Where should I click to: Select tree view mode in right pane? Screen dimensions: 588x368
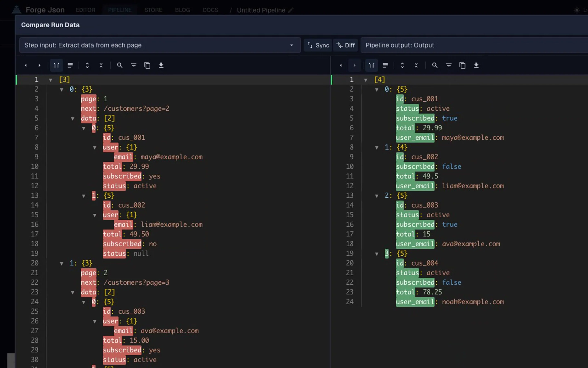pyautogui.click(x=372, y=65)
